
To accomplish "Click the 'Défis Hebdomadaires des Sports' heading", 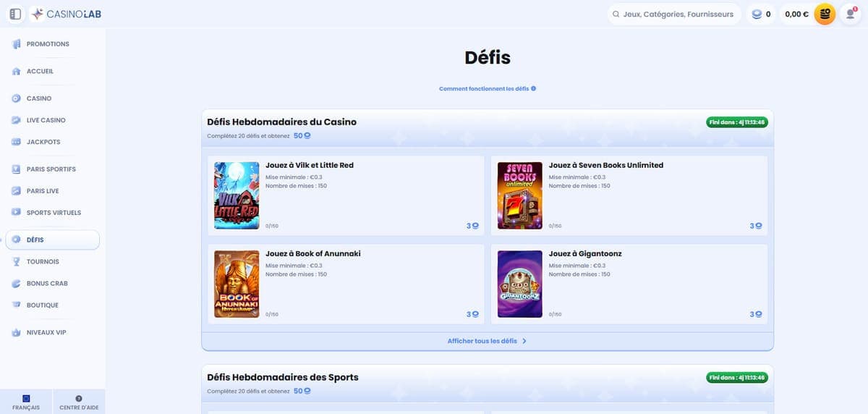I will 283,377.
